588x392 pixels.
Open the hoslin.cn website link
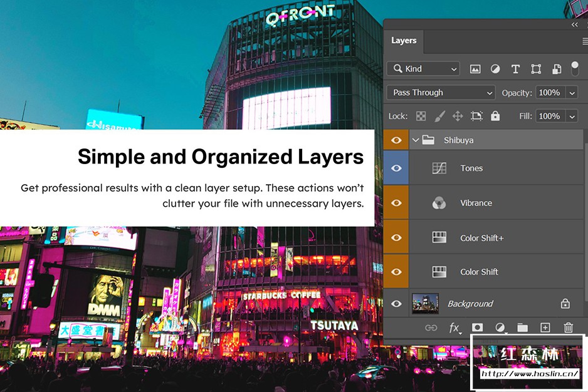529,374
